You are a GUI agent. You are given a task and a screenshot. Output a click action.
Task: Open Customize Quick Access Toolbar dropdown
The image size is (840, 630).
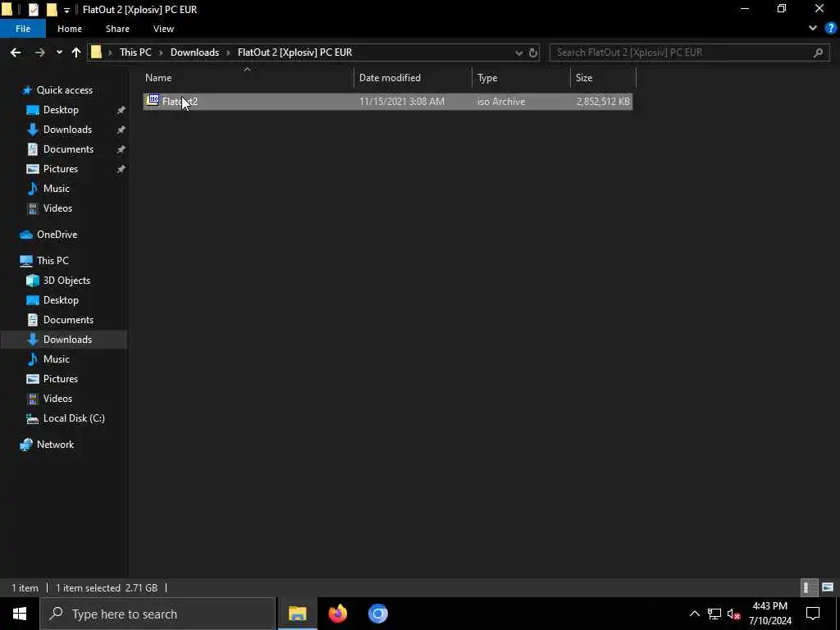point(66,10)
